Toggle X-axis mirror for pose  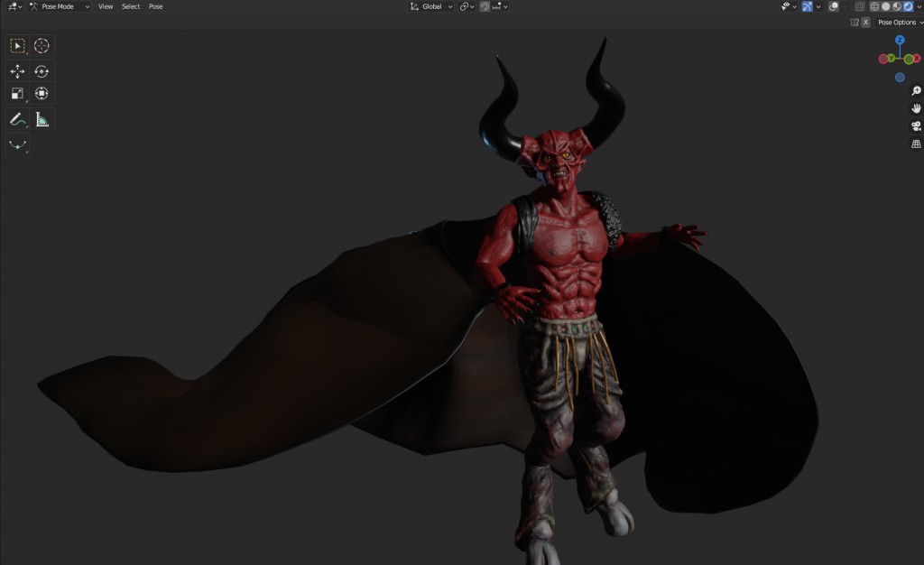pos(865,23)
